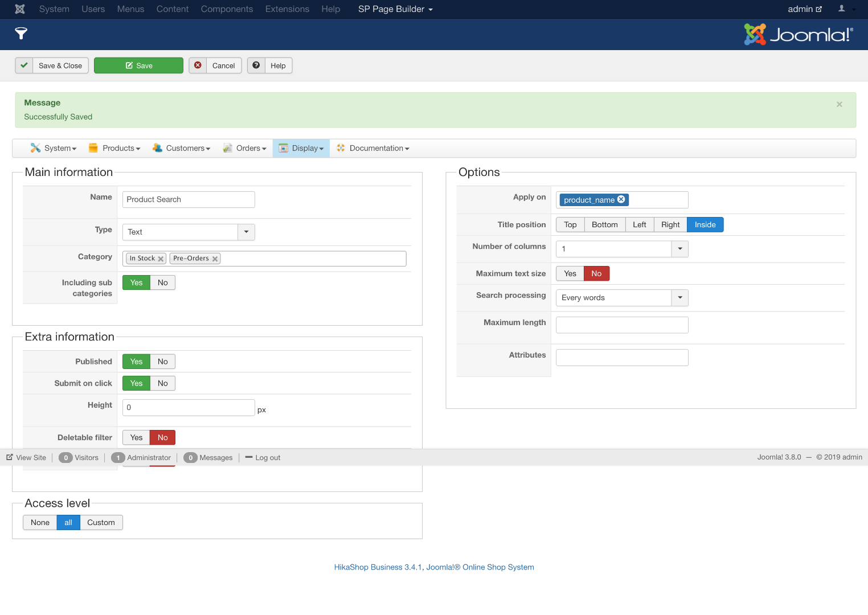Select Top title position
Screen dimensions: 868x615
[x=570, y=225]
